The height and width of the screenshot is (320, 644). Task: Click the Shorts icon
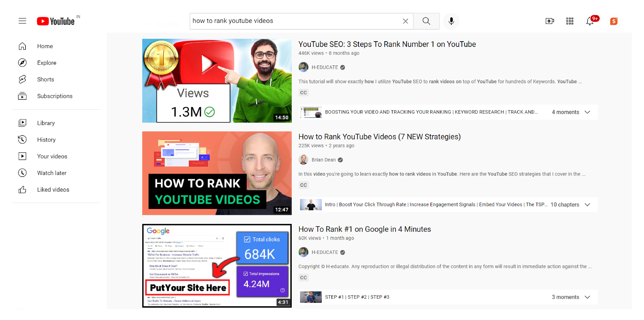(22, 80)
